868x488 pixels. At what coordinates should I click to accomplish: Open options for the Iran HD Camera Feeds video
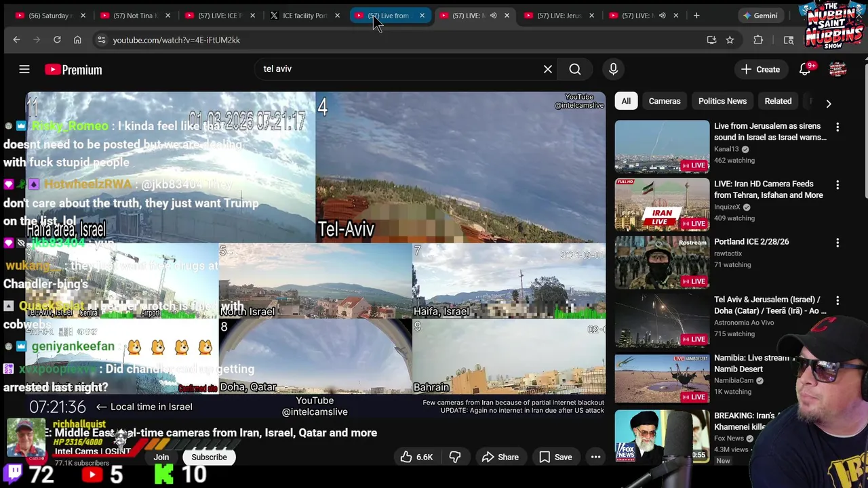(837, 184)
